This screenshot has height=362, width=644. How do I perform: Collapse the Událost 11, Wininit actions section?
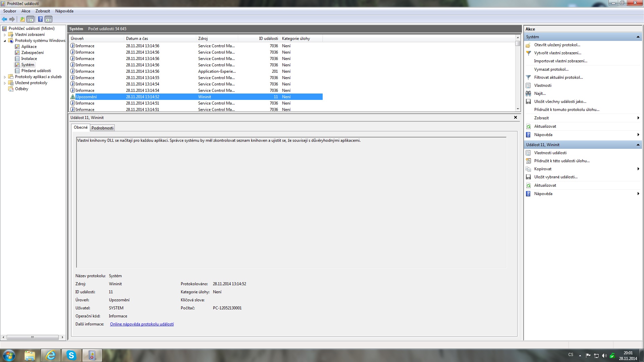(638, 145)
